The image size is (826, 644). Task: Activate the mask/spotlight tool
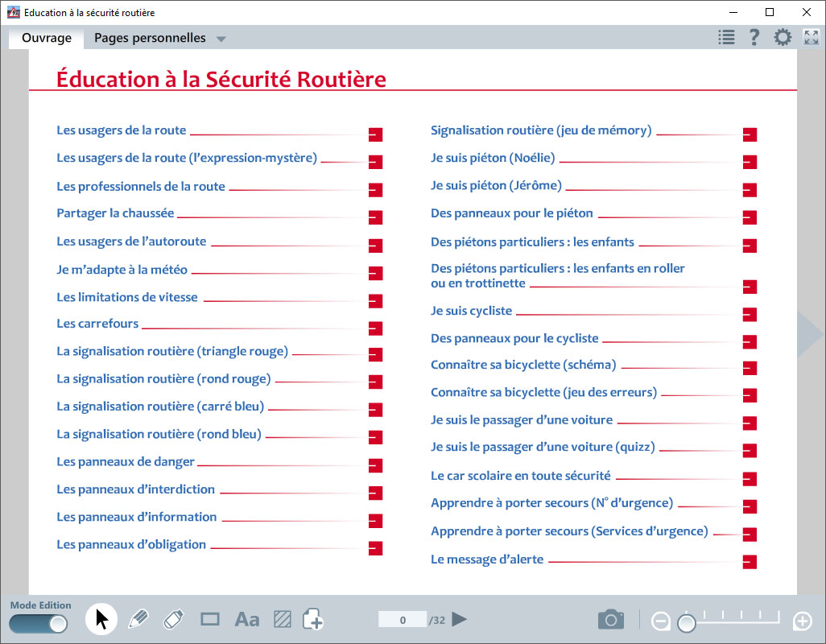point(282,619)
